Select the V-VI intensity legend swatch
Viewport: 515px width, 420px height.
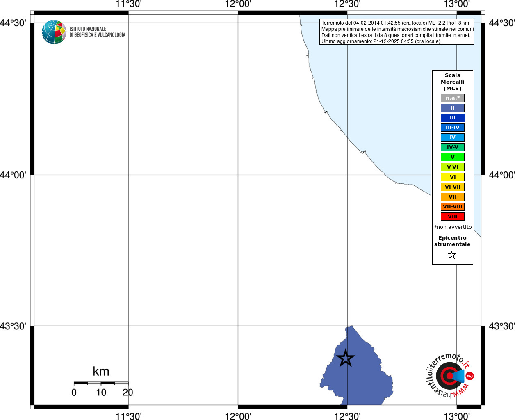[453, 167]
